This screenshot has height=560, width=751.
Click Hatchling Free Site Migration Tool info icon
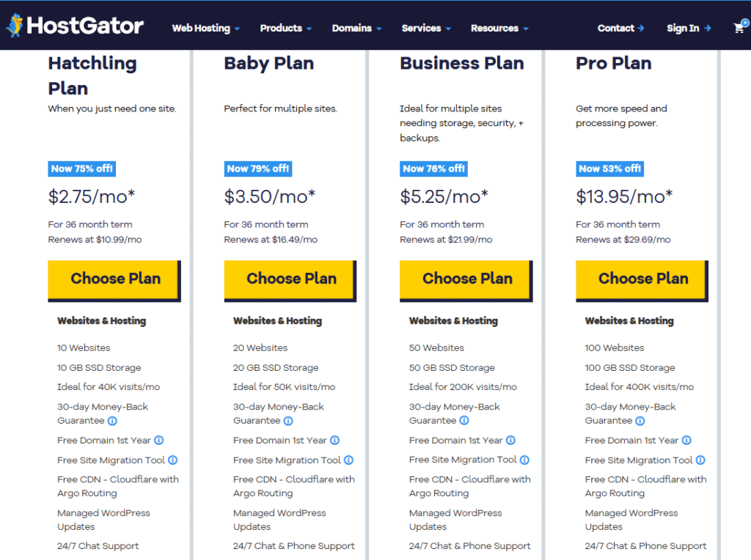pyautogui.click(x=172, y=460)
